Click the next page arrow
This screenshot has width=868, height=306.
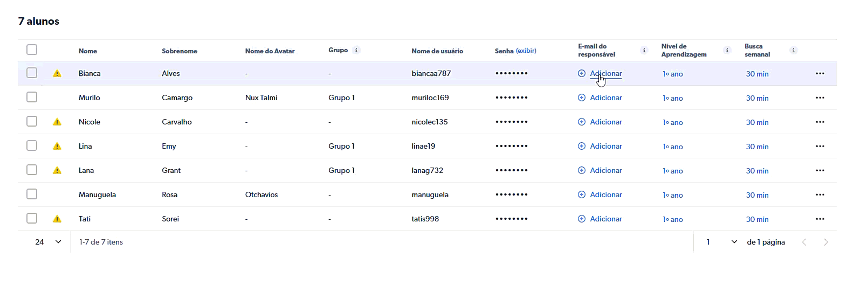click(825, 242)
